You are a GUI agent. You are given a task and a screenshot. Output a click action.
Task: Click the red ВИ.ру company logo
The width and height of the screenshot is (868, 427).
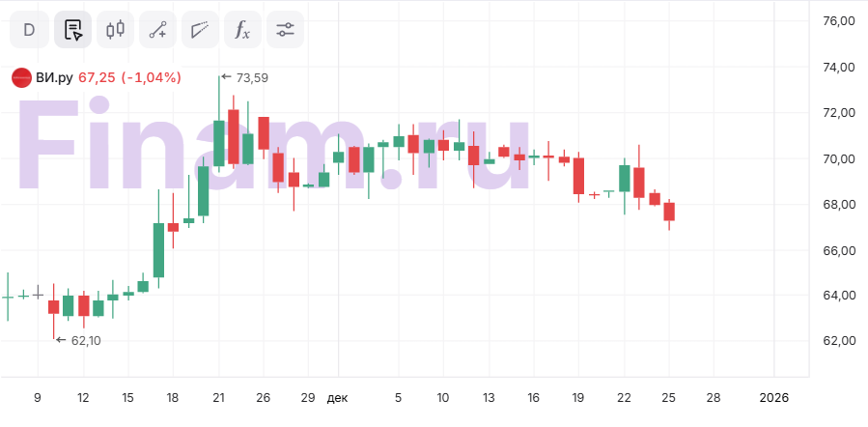click(21, 77)
